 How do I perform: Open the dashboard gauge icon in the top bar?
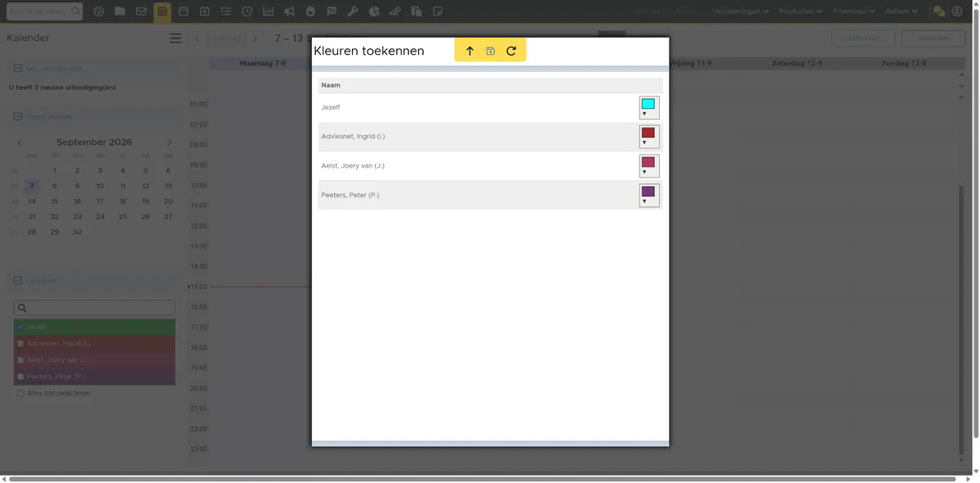(99, 11)
